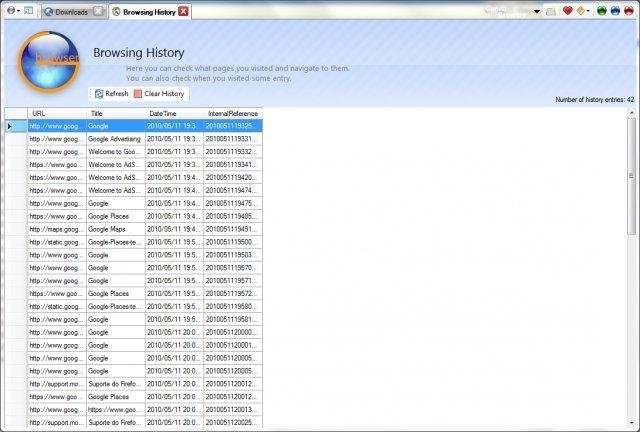This screenshot has height=432, width=640.
Task: Click the reference cell 2010051119341
Action: (233, 165)
